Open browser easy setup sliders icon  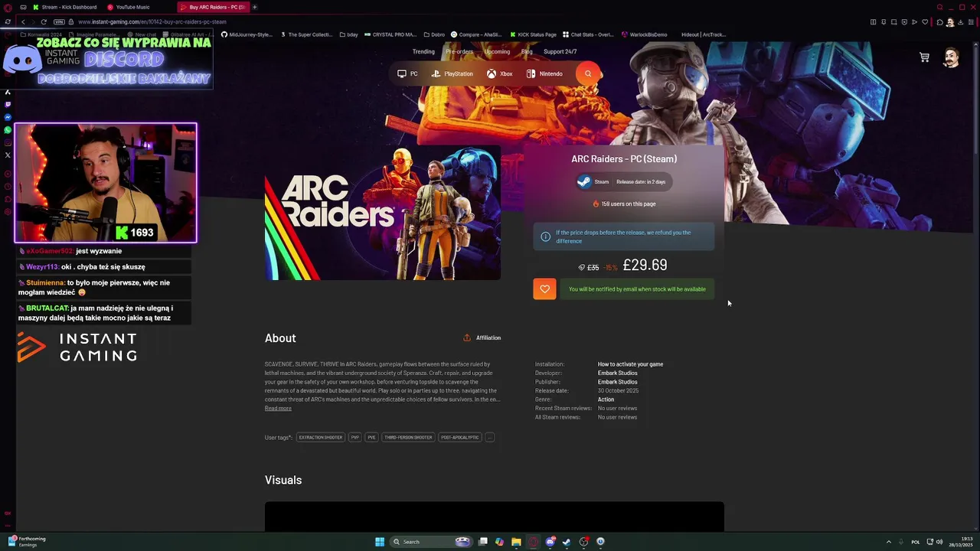(x=972, y=21)
